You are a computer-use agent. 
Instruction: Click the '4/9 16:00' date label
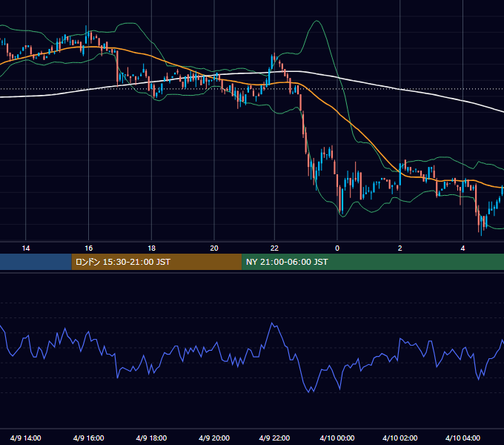pyautogui.click(x=89, y=438)
